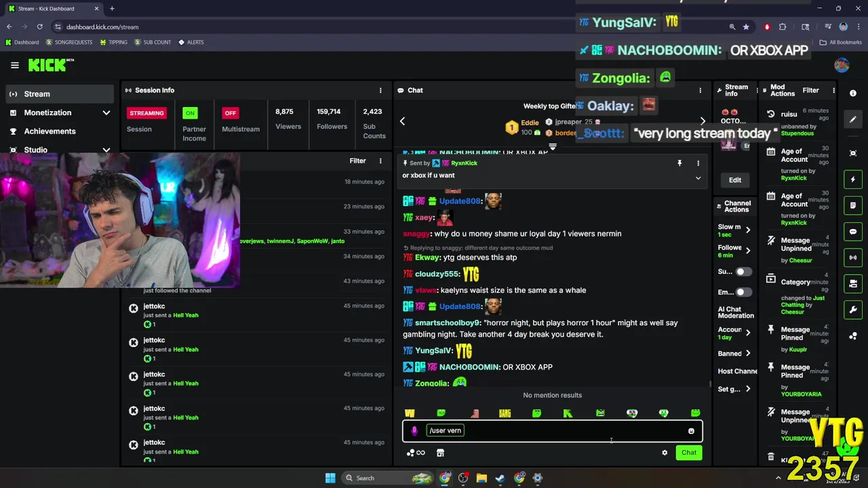Screen dimensions: 868x488
Task: Click the broadcast signal icon in right sidebar
Action: (853, 258)
